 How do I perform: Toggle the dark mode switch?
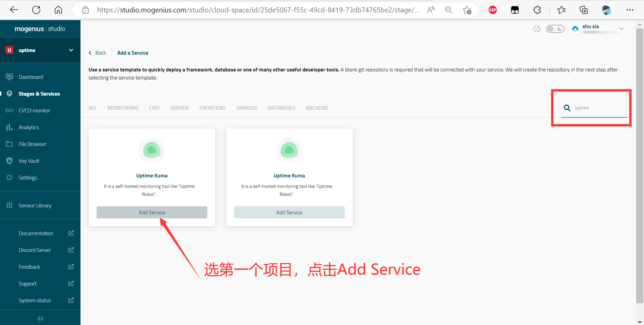[x=555, y=29]
